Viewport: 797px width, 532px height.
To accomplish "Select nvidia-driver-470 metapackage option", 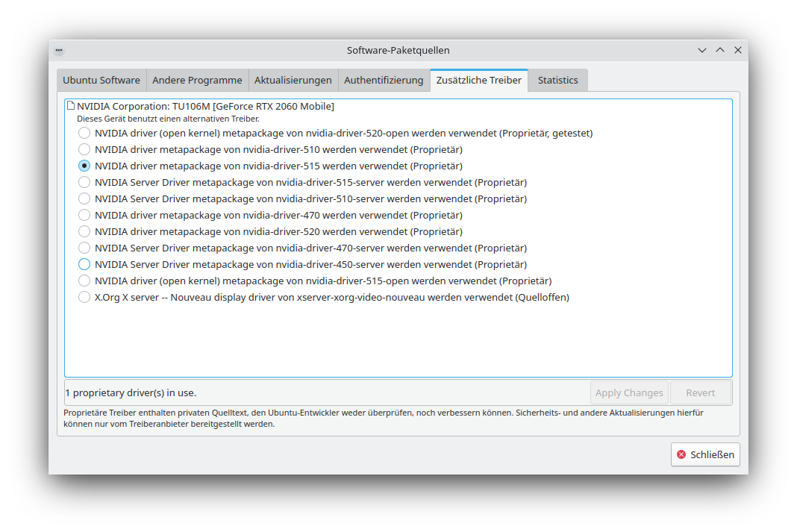I will tap(84, 215).
